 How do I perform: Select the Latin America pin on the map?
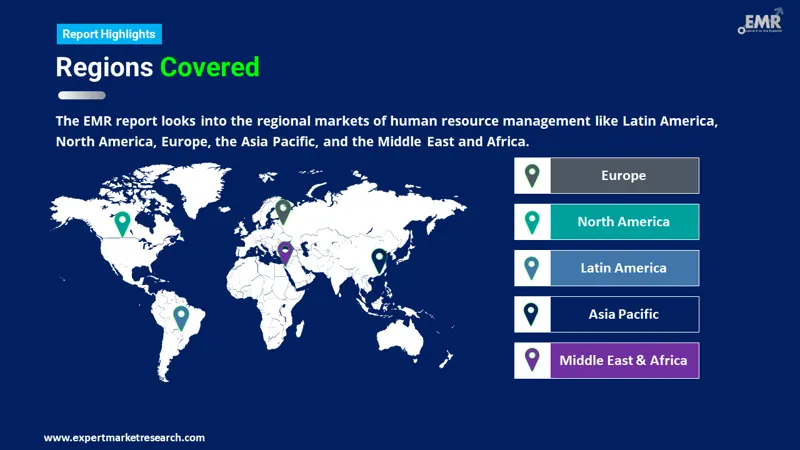click(181, 317)
